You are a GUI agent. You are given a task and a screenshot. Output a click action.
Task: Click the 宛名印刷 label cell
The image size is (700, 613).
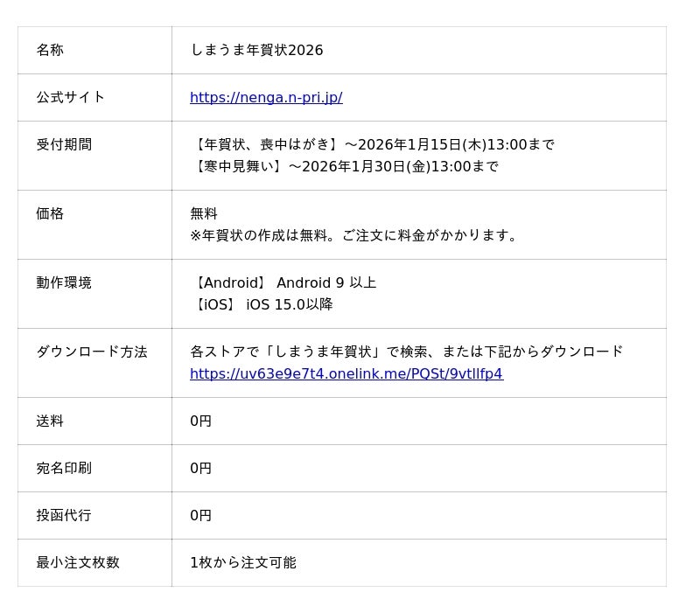tap(64, 468)
